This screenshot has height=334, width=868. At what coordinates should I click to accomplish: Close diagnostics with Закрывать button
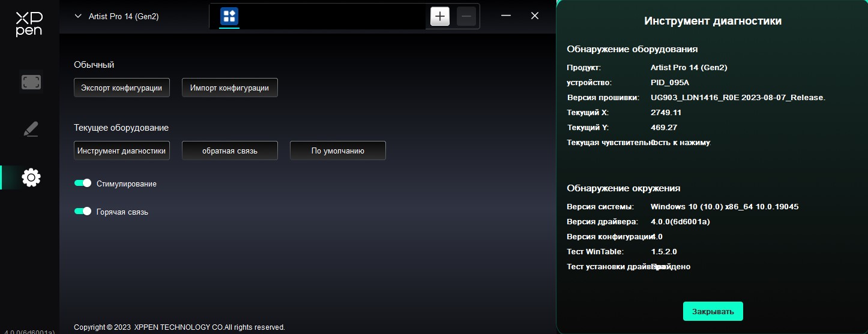(713, 311)
